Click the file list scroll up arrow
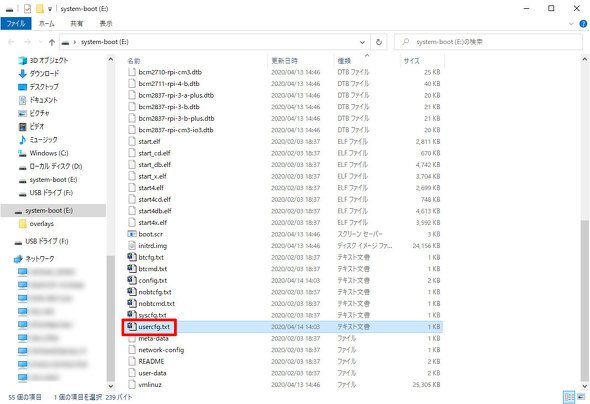590x404 pixels. (x=584, y=59)
